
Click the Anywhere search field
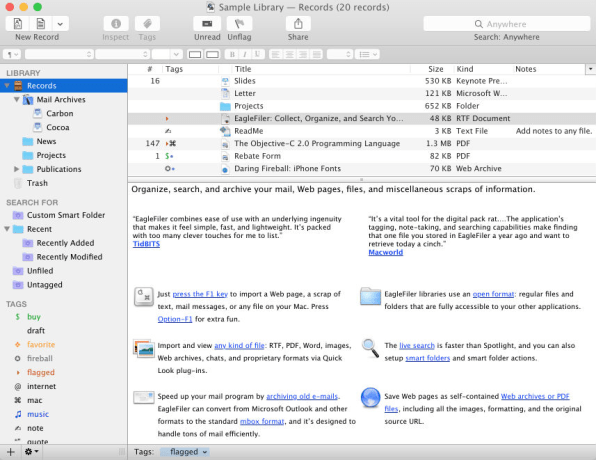(x=507, y=24)
